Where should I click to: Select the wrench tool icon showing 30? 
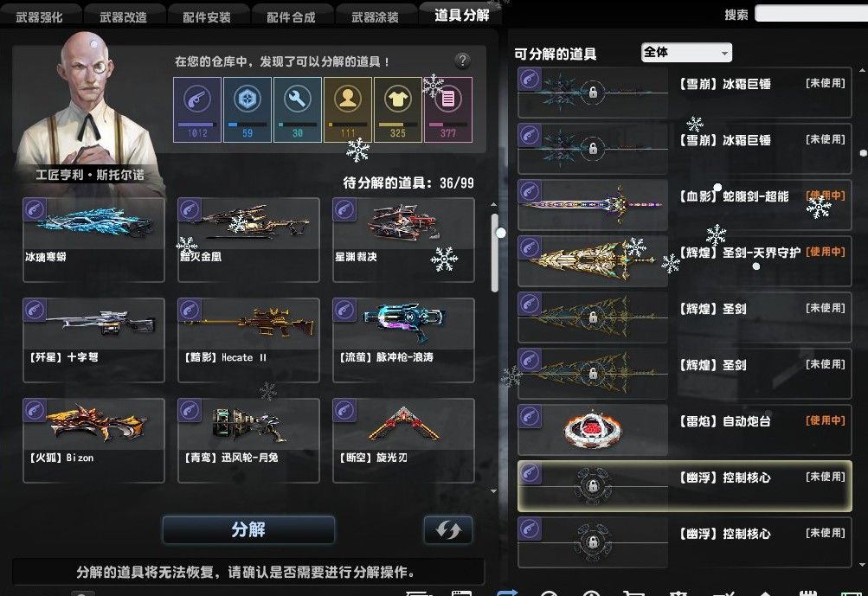298,110
